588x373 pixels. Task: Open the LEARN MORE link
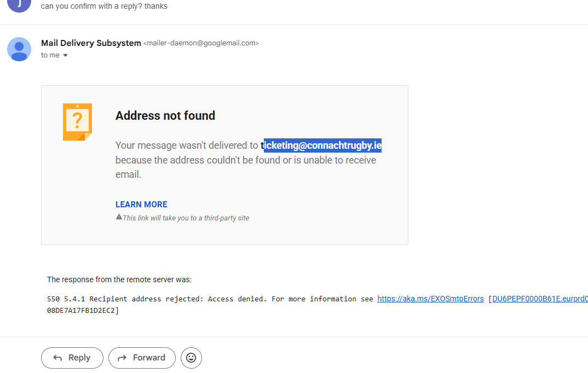click(x=141, y=205)
